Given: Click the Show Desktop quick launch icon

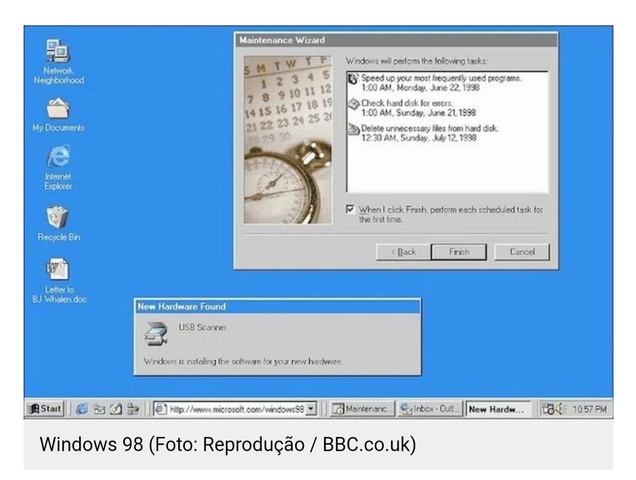Looking at the screenshot, I should [x=116, y=409].
